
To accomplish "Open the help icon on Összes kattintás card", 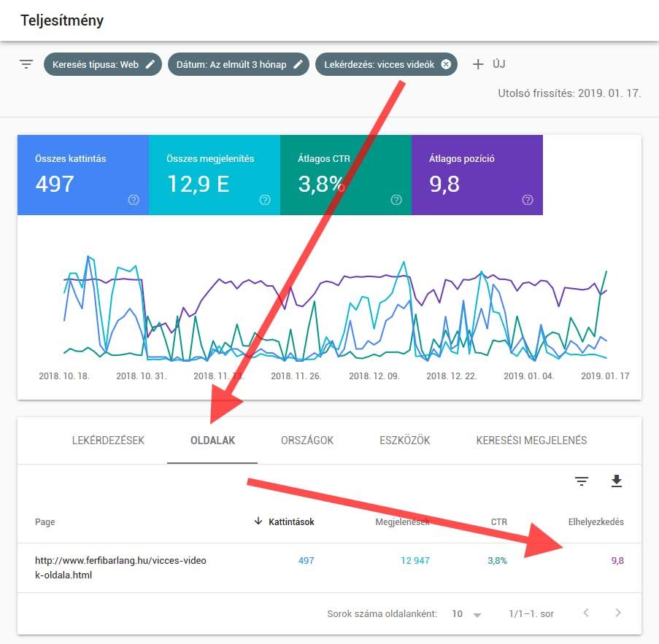I will tap(134, 199).
